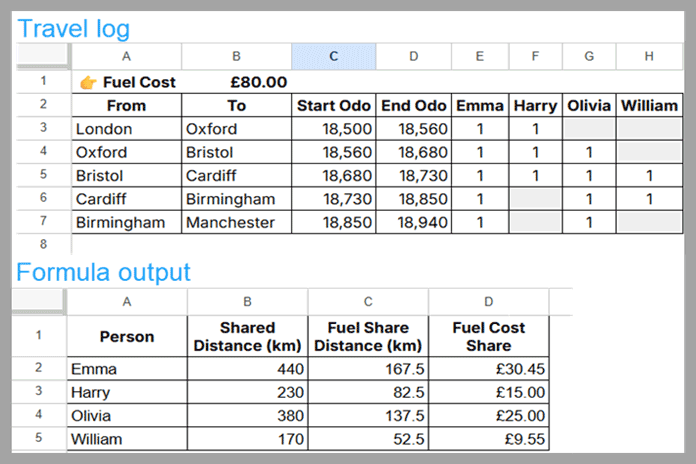Select column D header in Formula output
The height and width of the screenshot is (464, 696).
pyautogui.click(x=489, y=302)
